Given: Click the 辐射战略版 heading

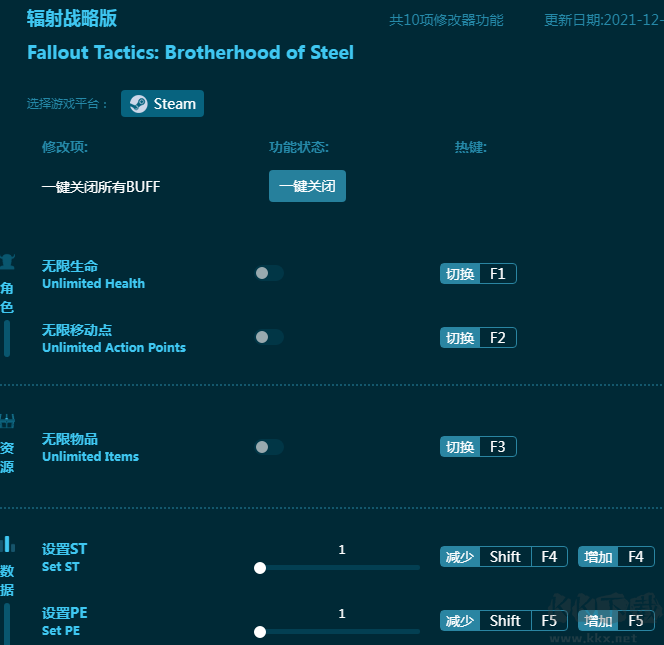Looking at the screenshot, I should click(72, 19).
